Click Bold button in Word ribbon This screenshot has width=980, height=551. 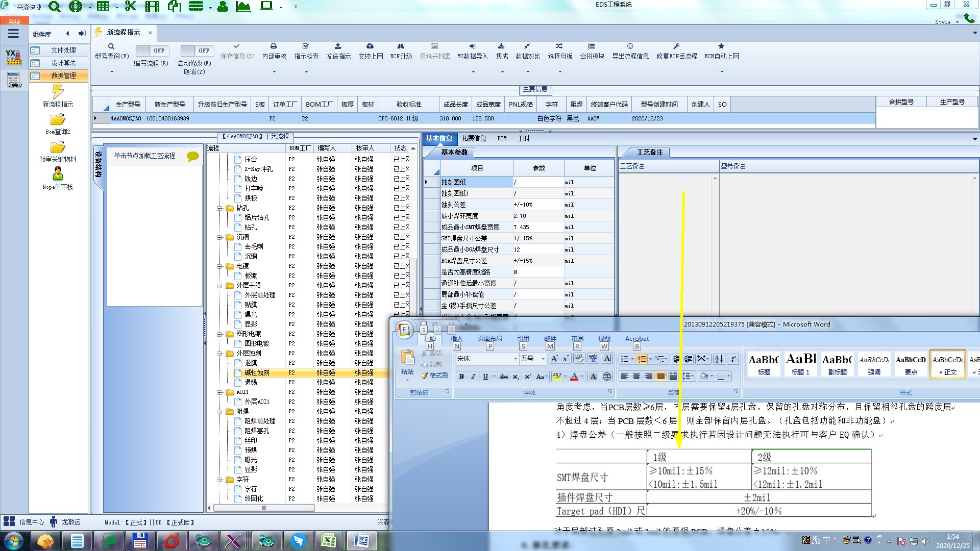461,377
